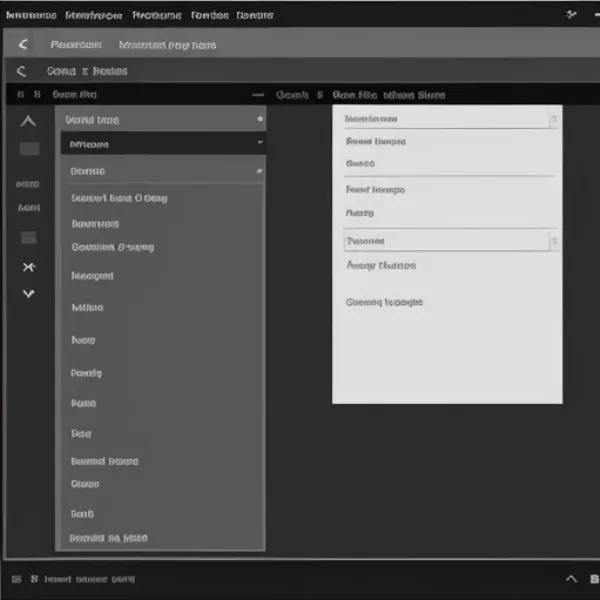Click the back arrow in the top navigation row

pos(23,45)
